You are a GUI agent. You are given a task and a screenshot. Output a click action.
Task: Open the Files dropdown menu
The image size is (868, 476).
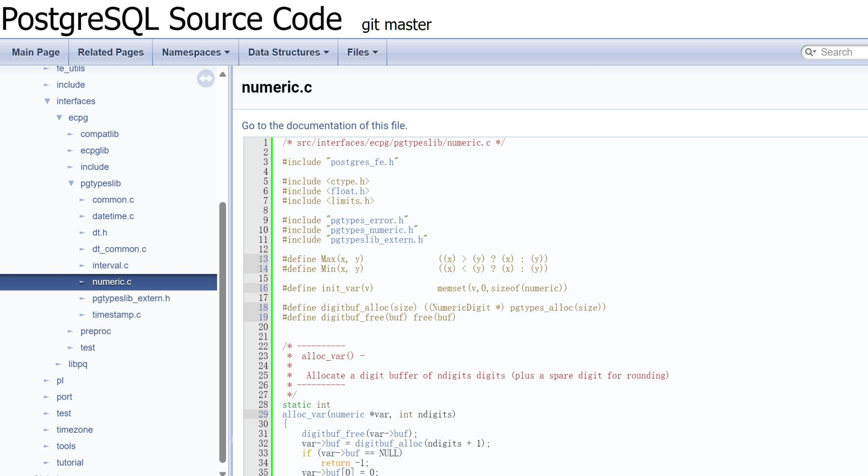(362, 52)
